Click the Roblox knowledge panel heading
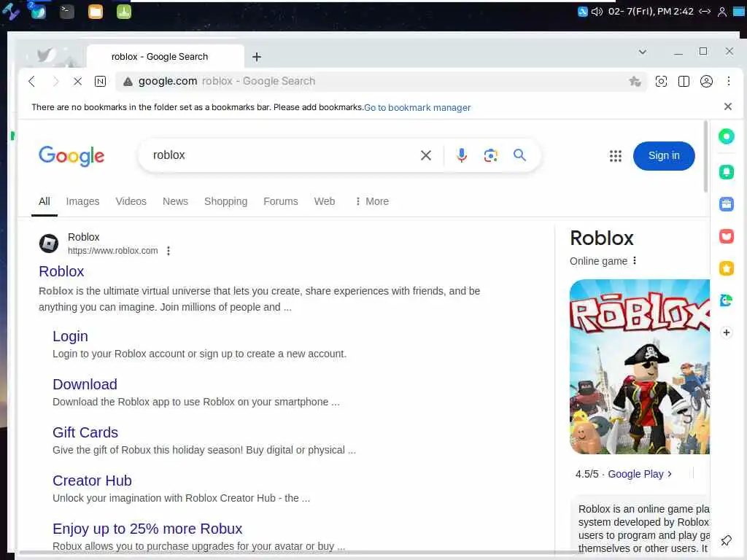 click(x=602, y=238)
